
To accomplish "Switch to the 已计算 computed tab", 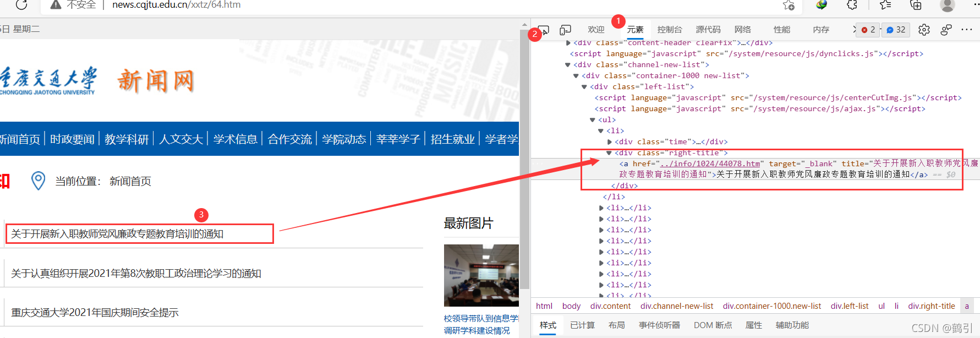I will coord(583,325).
